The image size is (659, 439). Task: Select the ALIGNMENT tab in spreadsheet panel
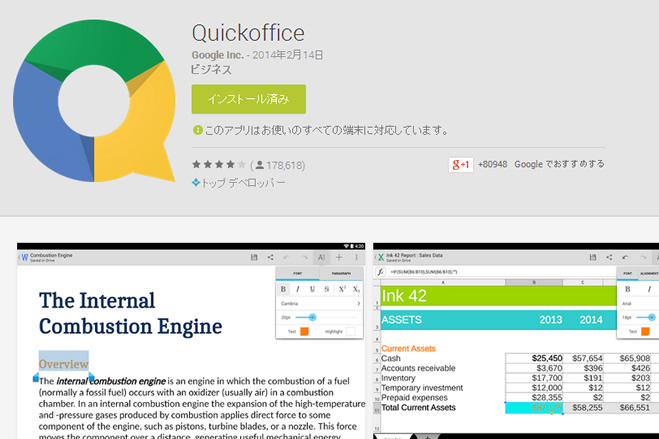[649, 273]
